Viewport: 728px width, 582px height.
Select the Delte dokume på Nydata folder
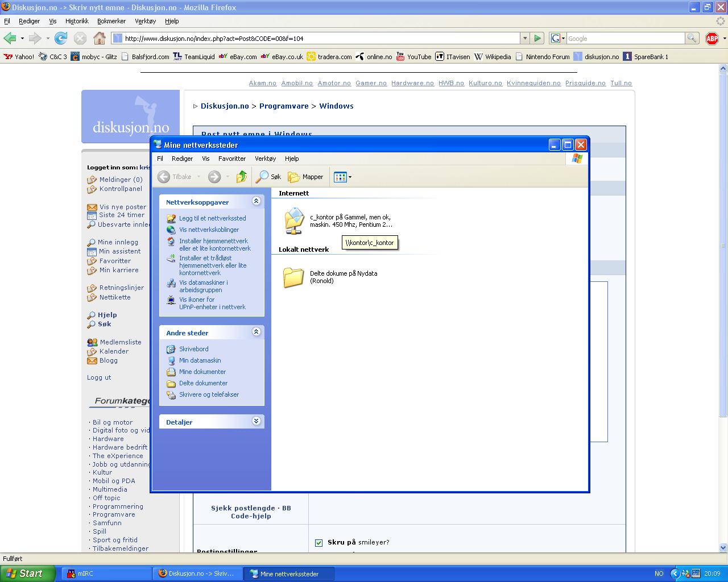click(293, 277)
